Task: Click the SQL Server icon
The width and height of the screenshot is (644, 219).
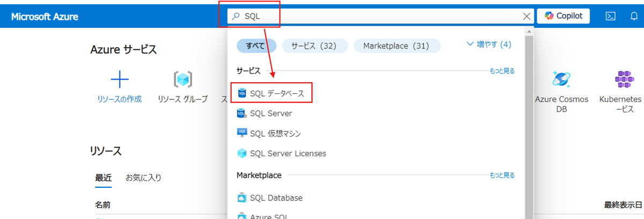Action: click(242, 113)
